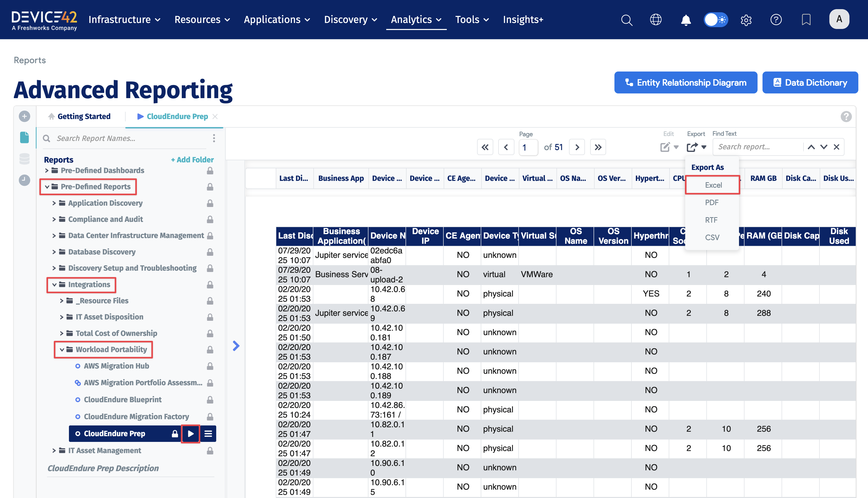This screenshot has height=498, width=868.
Task: Open the Data Dictionary
Action: [810, 82]
